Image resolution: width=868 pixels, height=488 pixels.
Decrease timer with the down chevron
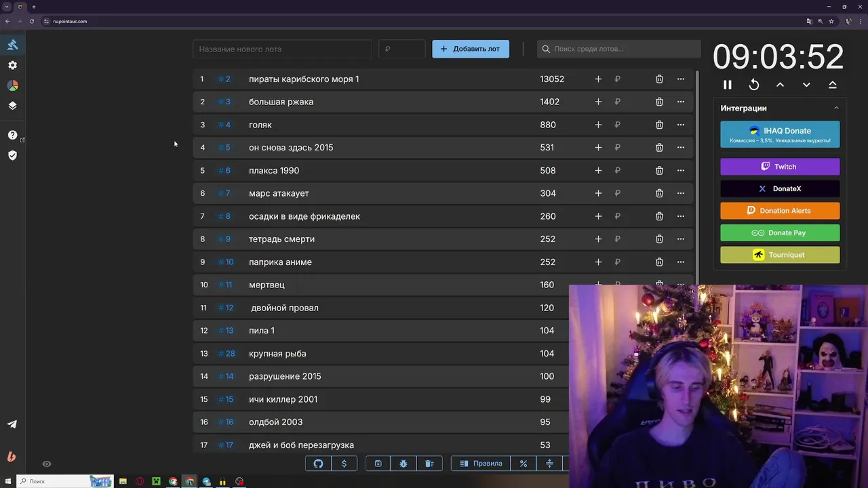coord(806,85)
